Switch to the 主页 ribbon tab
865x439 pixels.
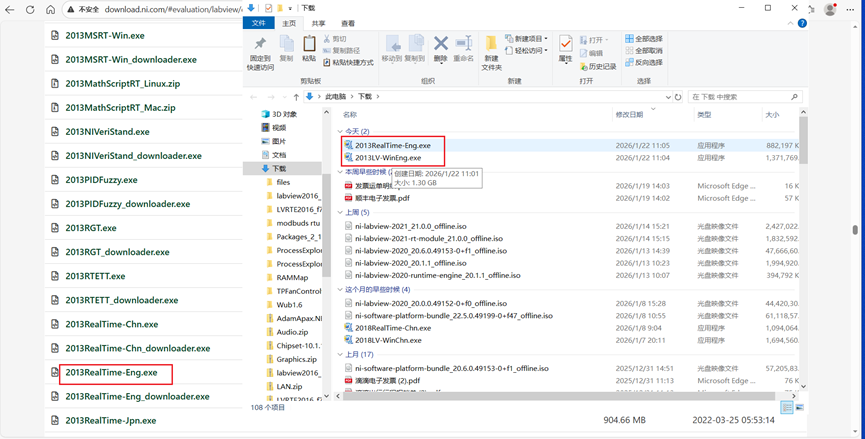pos(289,23)
